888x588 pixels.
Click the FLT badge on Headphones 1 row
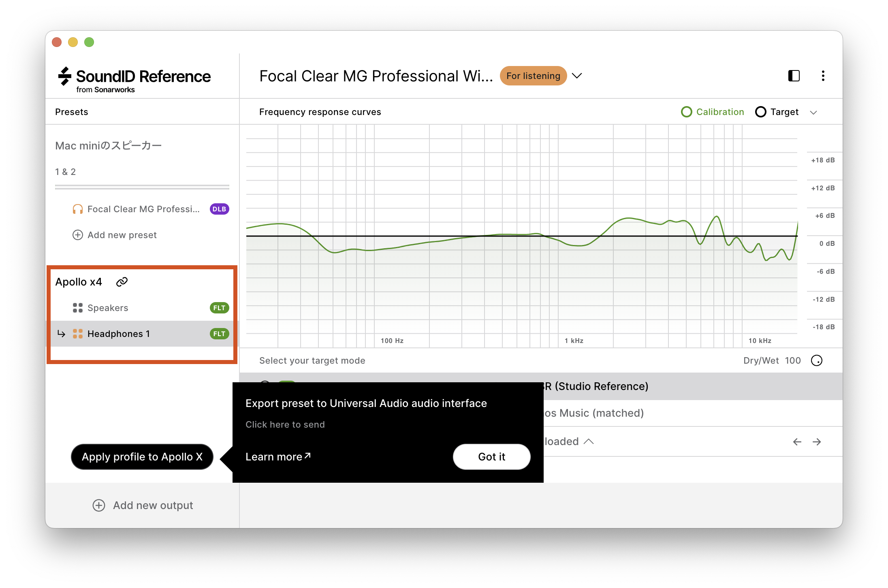(x=219, y=334)
